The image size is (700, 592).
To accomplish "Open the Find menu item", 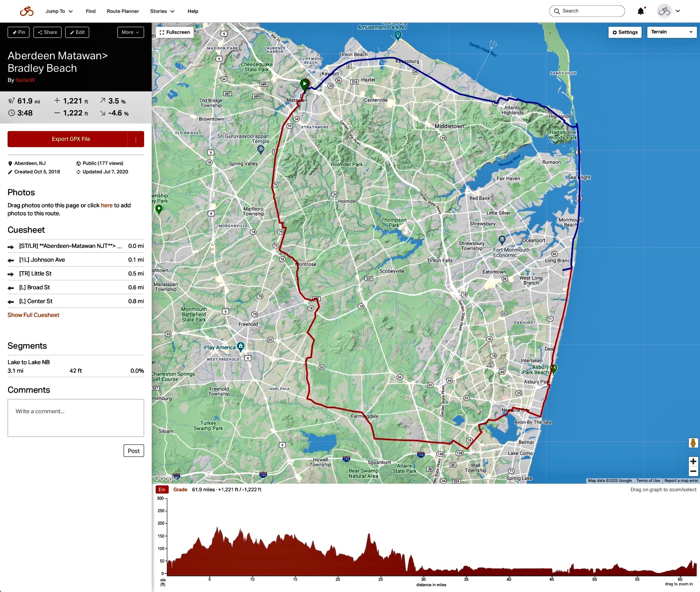I will (91, 11).
